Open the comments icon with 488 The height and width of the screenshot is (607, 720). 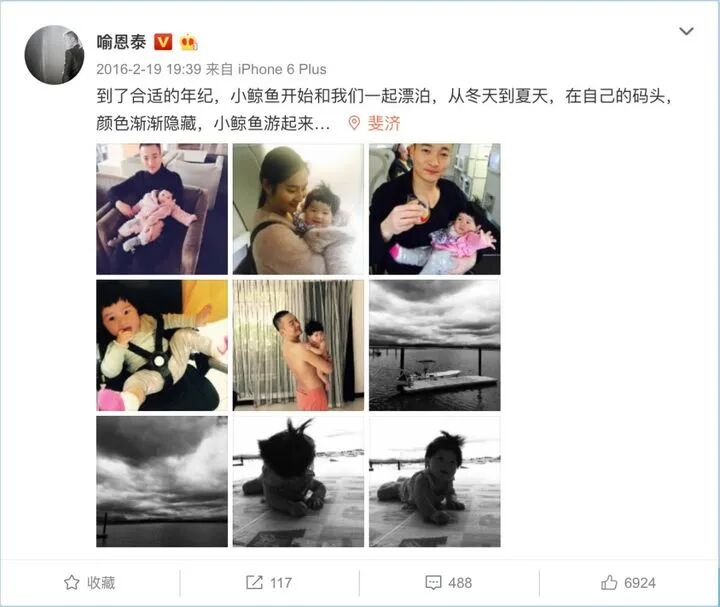click(x=433, y=583)
